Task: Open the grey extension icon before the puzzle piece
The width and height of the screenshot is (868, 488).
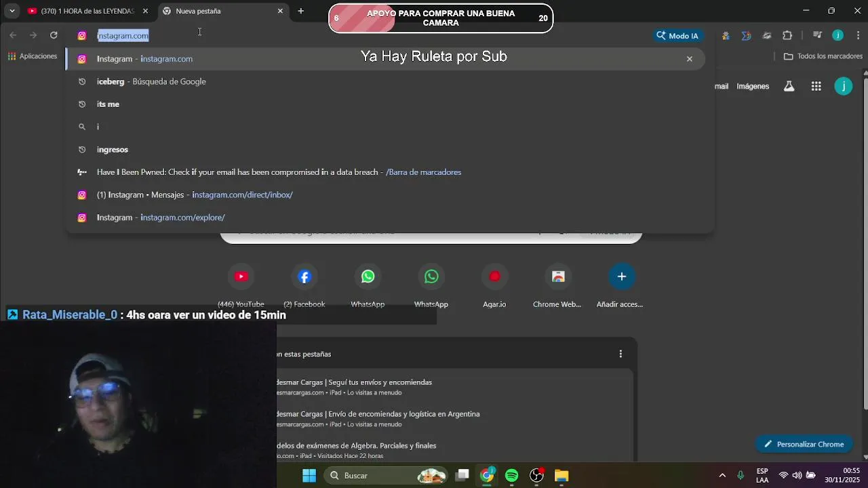Action: click(767, 35)
